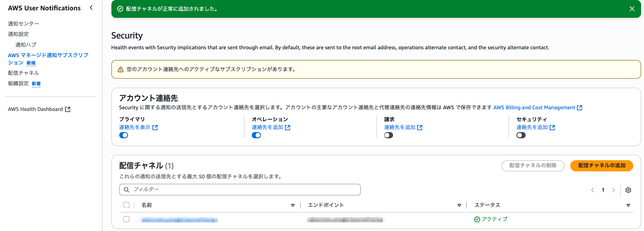Enable the セキュリティ contact toggle
644x231 pixels.
[521, 135]
